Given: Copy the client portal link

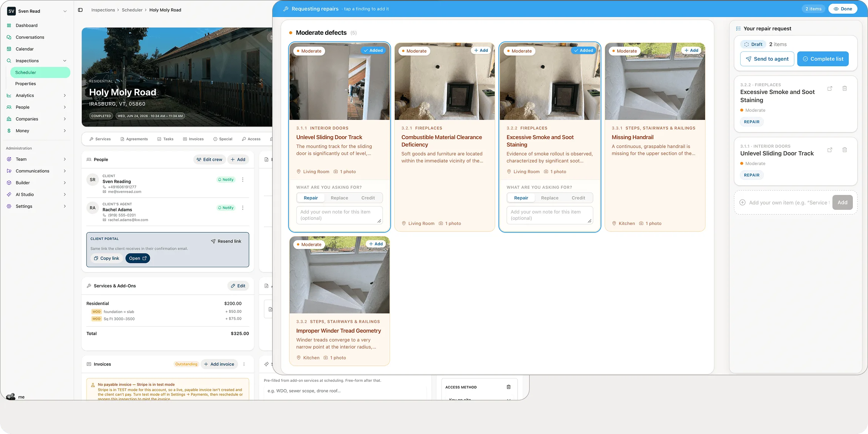Looking at the screenshot, I should point(107,258).
